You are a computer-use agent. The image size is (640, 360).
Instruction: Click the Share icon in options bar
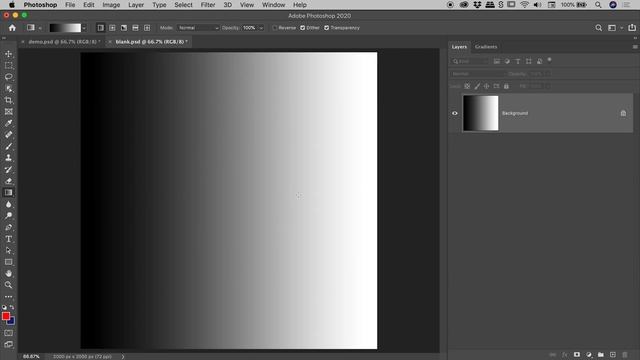point(632,28)
